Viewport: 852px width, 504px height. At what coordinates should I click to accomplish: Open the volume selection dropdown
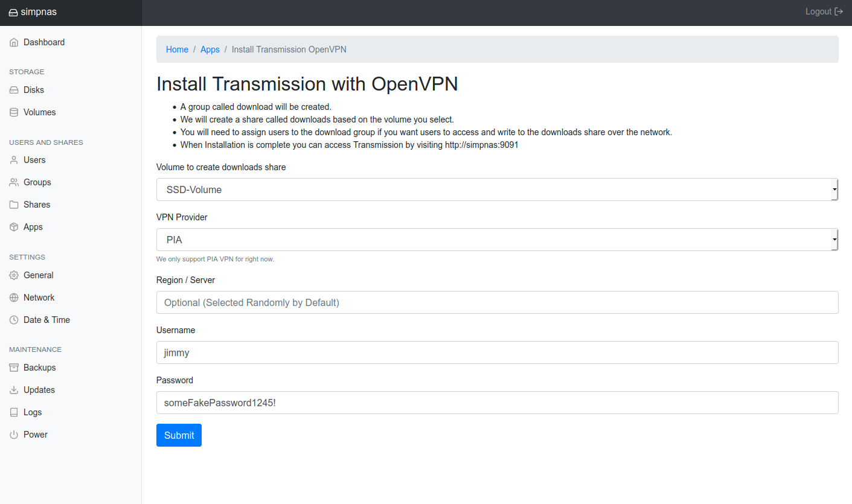[x=496, y=190]
